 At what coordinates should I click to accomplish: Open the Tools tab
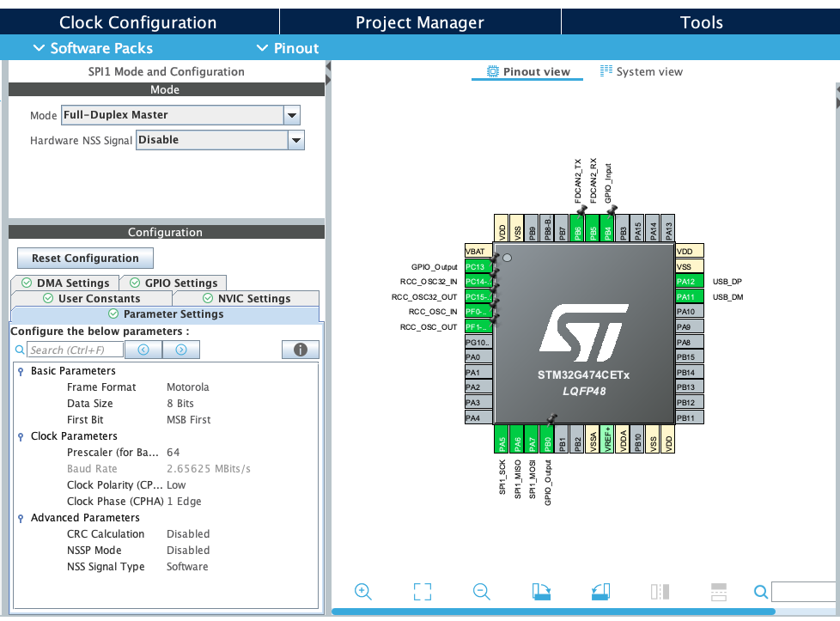click(x=701, y=22)
